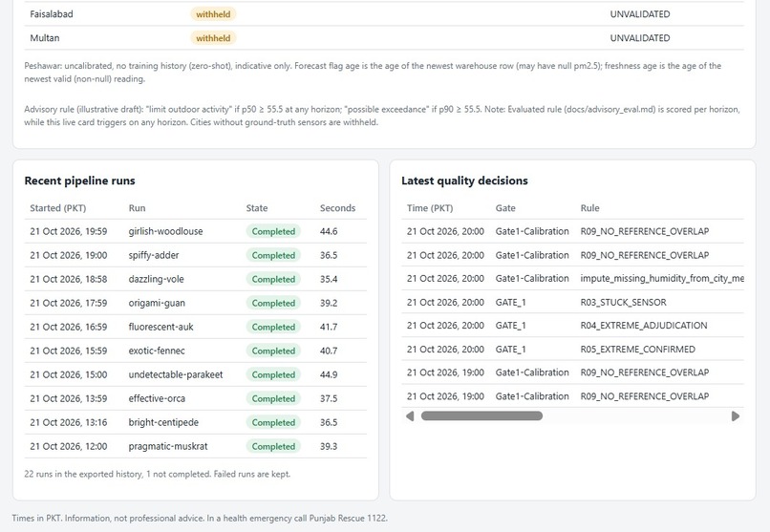Click the Completed badge for spiffy-adder
The image size is (770, 532).
coord(273,255)
